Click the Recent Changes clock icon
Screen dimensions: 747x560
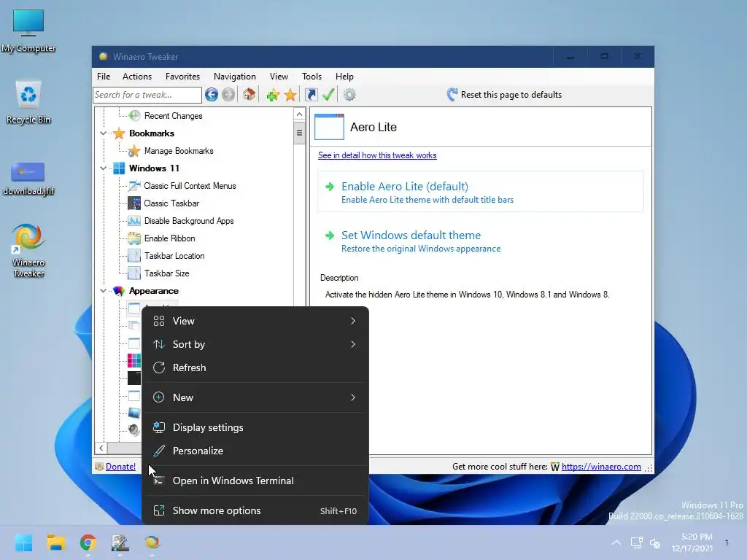[x=135, y=116]
